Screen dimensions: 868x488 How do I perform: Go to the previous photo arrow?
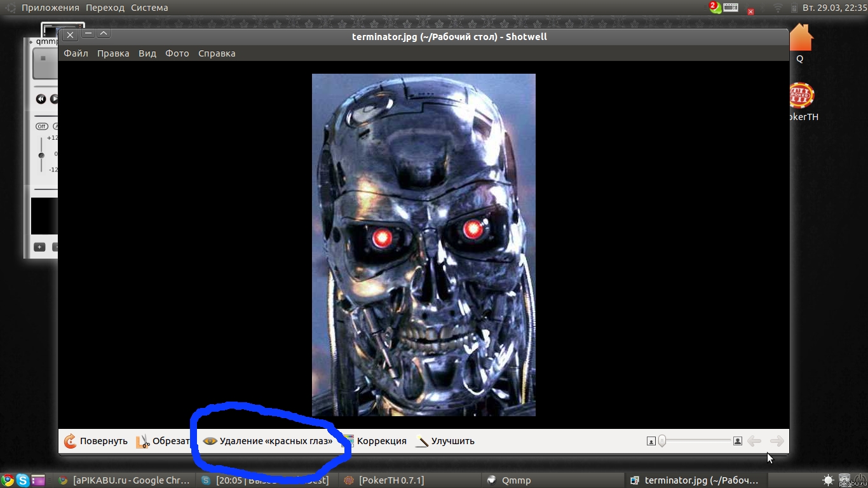coord(754,441)
